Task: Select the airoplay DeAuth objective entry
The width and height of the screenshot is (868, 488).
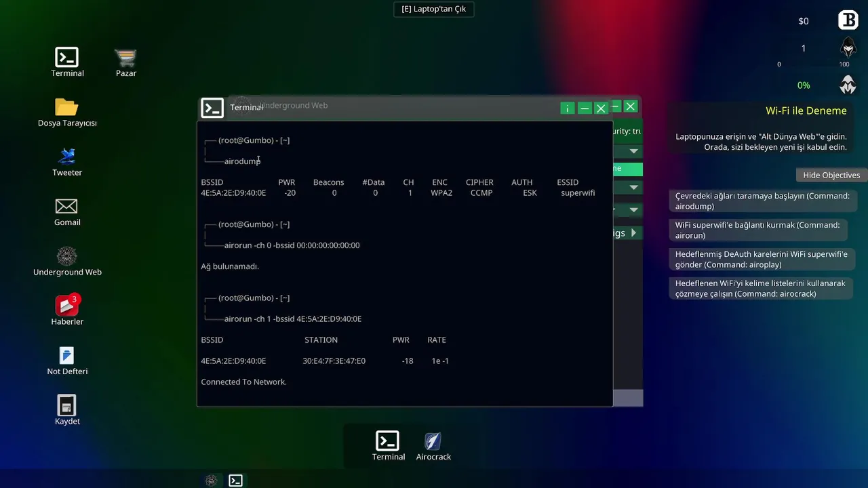Action: pyautogui.click(x=762, y=259)
